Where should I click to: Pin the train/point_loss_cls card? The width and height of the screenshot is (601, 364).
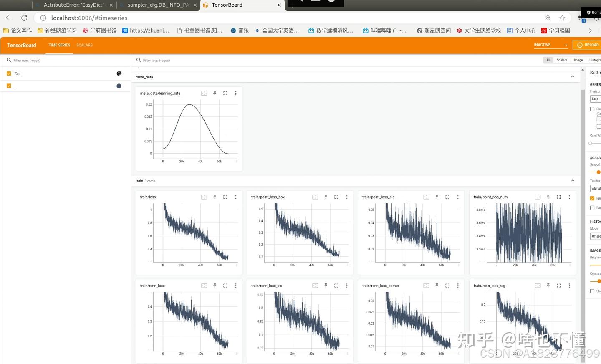coord(437,197)
